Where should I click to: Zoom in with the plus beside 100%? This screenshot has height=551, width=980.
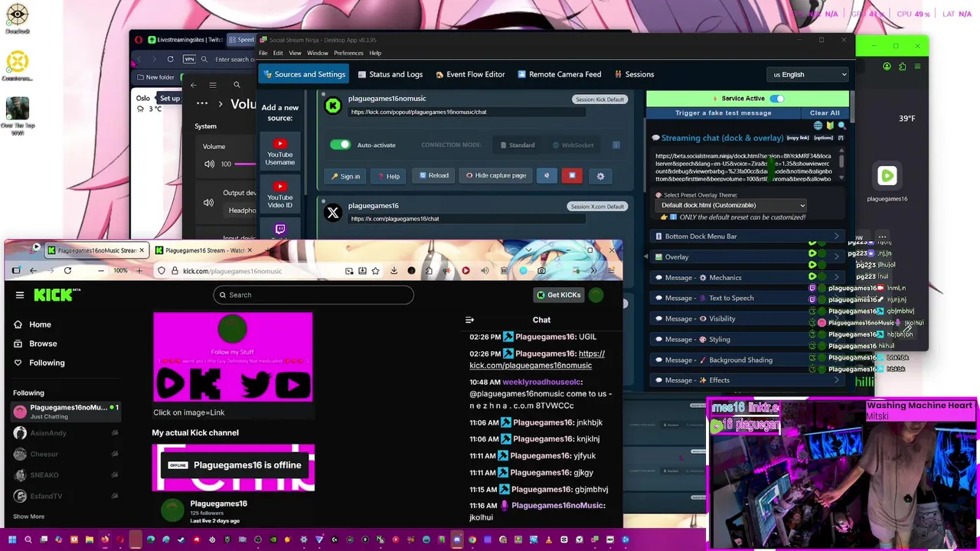pos(139,270)
